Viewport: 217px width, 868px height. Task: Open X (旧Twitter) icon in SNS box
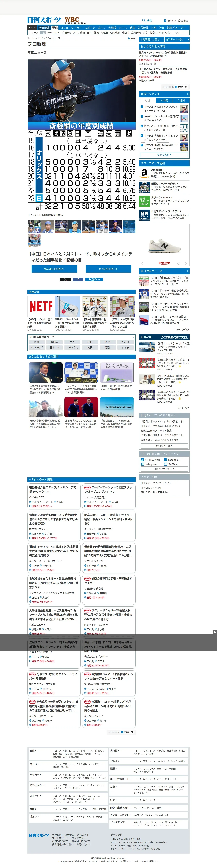(x=142, y=460)
